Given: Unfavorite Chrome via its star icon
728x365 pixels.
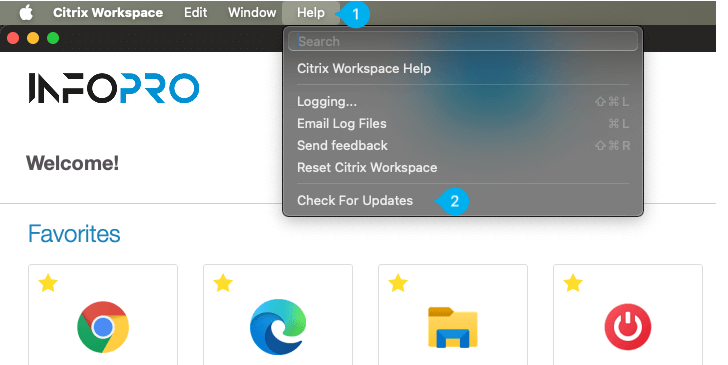Looking at the screenshot, I should point(48,283).
